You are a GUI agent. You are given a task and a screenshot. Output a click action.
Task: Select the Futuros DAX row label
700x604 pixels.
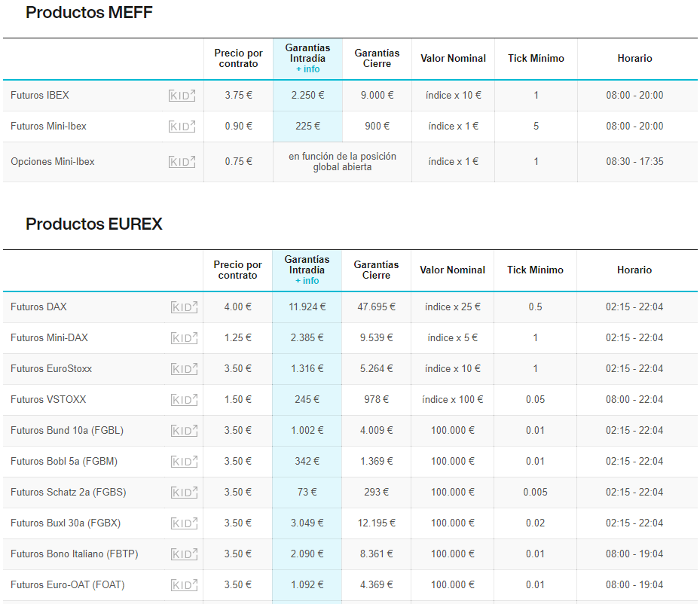(38, 307)
